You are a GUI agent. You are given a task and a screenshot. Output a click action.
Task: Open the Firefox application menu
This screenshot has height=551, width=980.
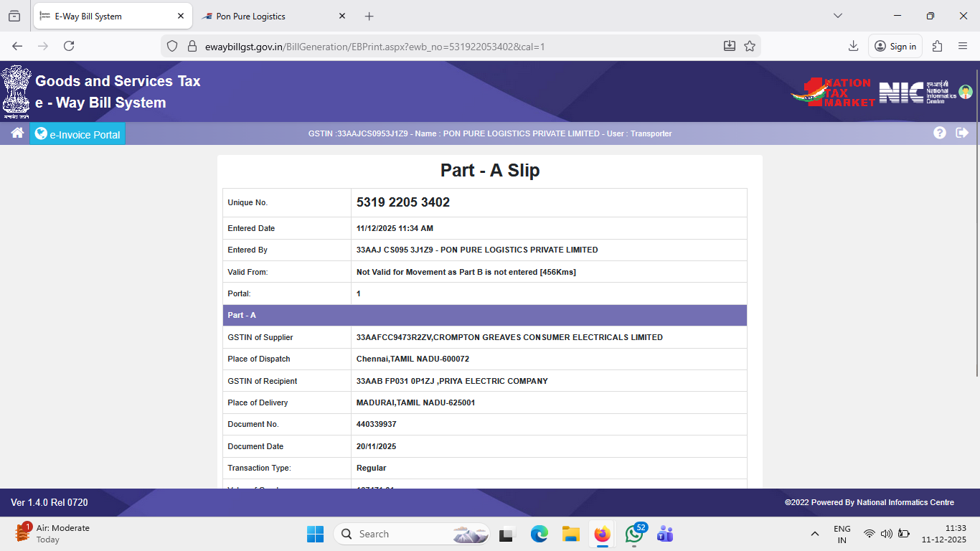coord(963,46)
